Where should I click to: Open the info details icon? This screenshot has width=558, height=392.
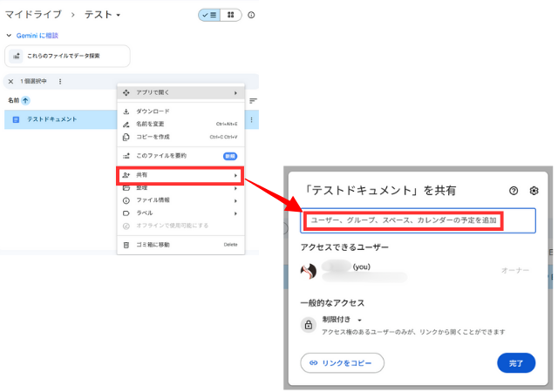[x=252, y=15]
